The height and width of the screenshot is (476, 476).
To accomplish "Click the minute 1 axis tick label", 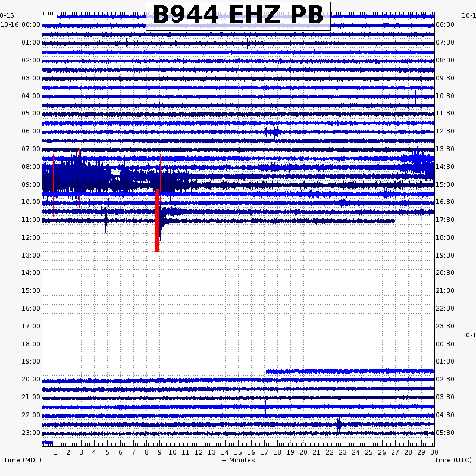I will [55, 452].
